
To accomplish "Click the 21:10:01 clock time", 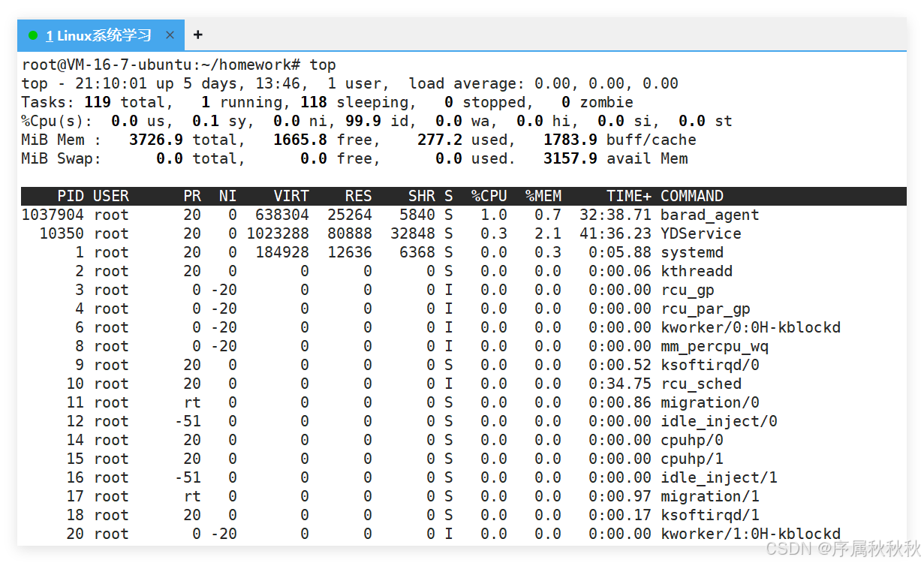I will point(111,83).
